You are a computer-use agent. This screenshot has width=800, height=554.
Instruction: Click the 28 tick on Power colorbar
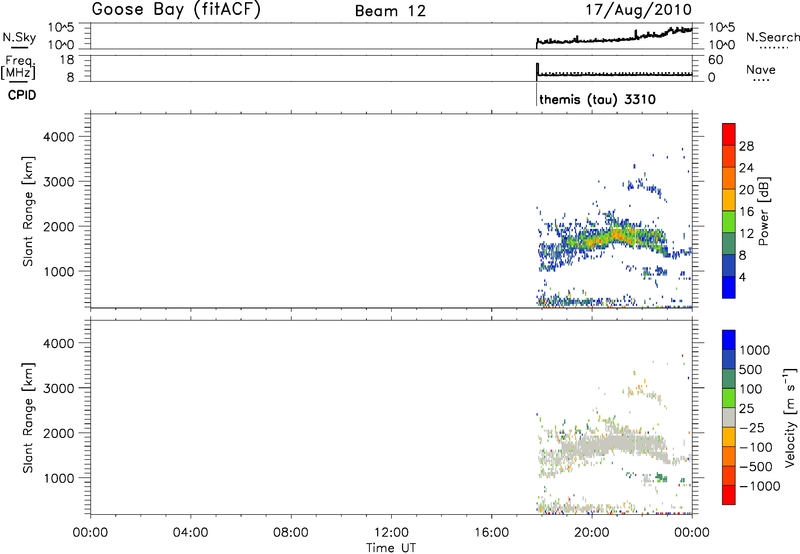(x=746, y=146)
